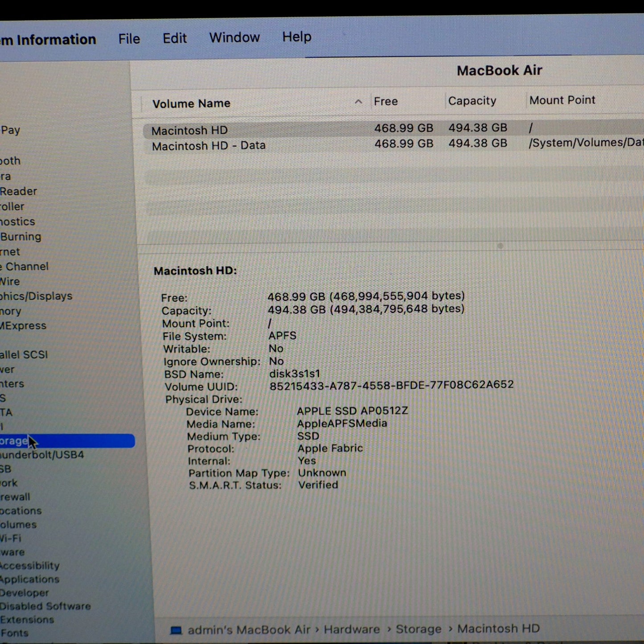
Task: Select Diagnostics in sidebar
Action: (x=17, y=222)
